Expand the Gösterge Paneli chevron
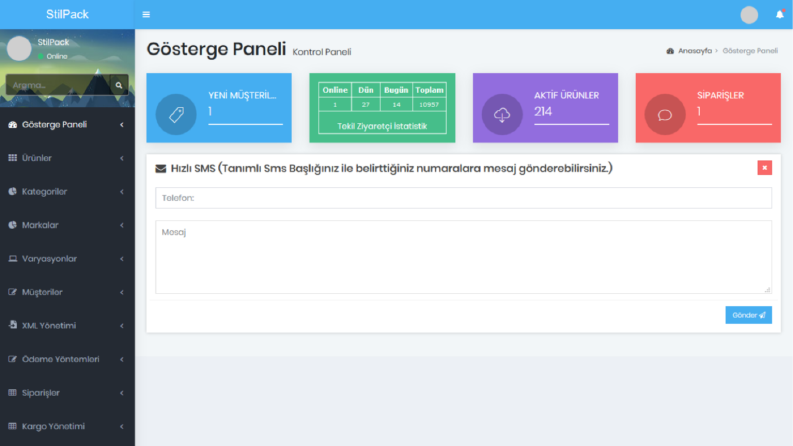This screenshot has height=446, width=793. [x=122, y=124]
